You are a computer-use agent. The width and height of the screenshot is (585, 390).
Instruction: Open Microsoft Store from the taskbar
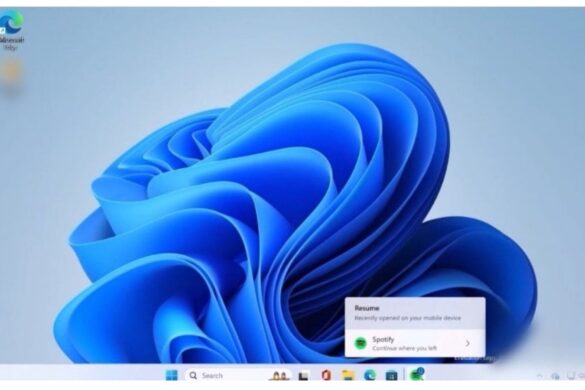click(391, 375)
